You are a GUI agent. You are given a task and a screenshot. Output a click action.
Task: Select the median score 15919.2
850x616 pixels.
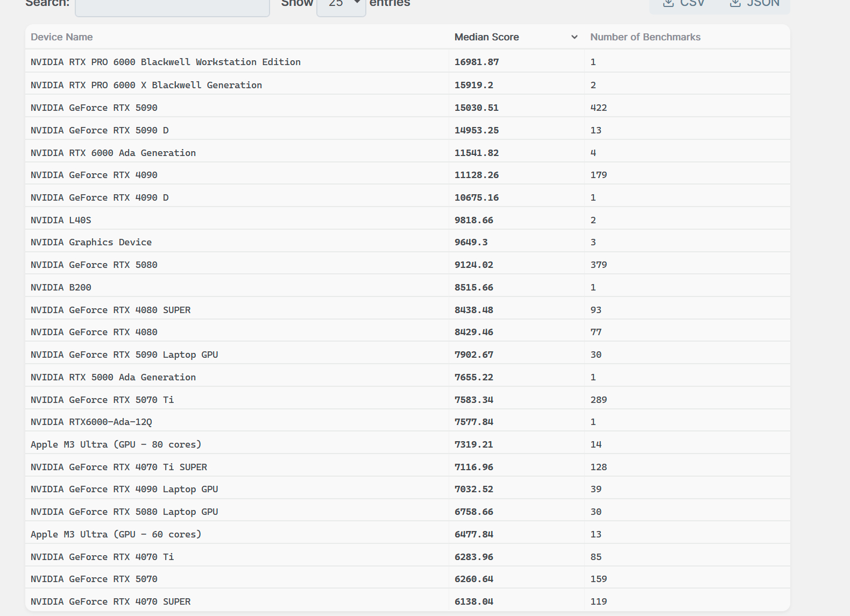coord(474,85)
